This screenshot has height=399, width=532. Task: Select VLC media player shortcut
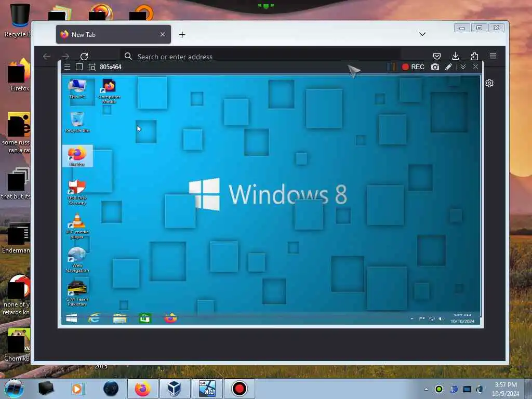tap(77, 226)
